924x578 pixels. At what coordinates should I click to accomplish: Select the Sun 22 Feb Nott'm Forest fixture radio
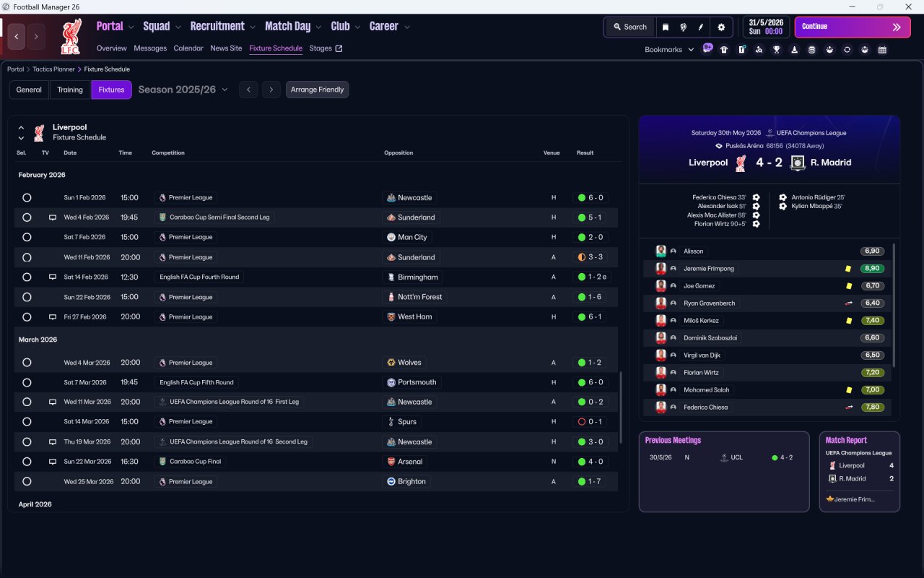27,297
